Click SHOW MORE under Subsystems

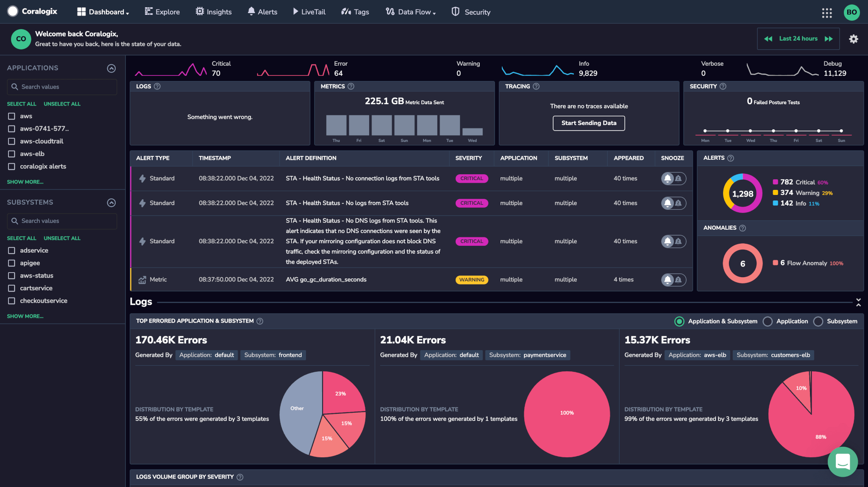(25, 317)
